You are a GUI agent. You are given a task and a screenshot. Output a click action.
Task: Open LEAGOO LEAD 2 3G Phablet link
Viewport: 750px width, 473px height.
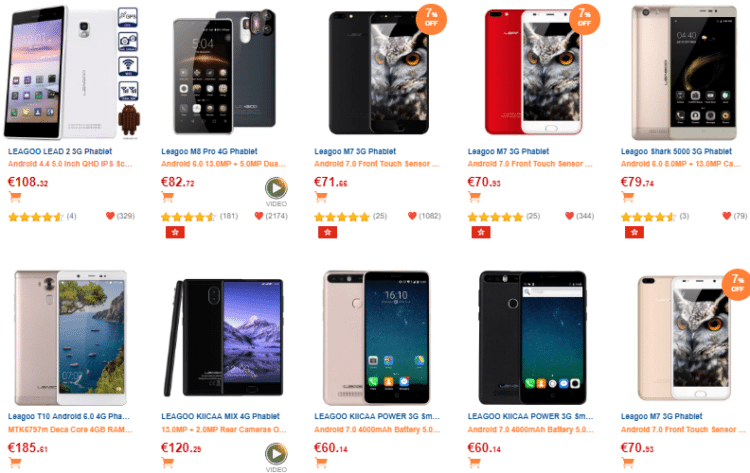pyautogui.click(x=60, y=151)
